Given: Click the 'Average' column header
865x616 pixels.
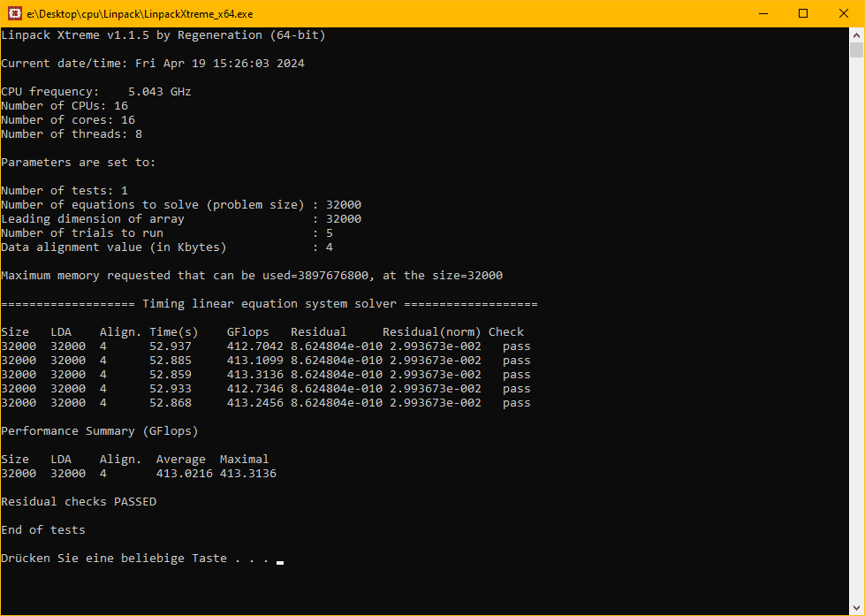Looking at the screenshot, I should [x=181, y=460].
